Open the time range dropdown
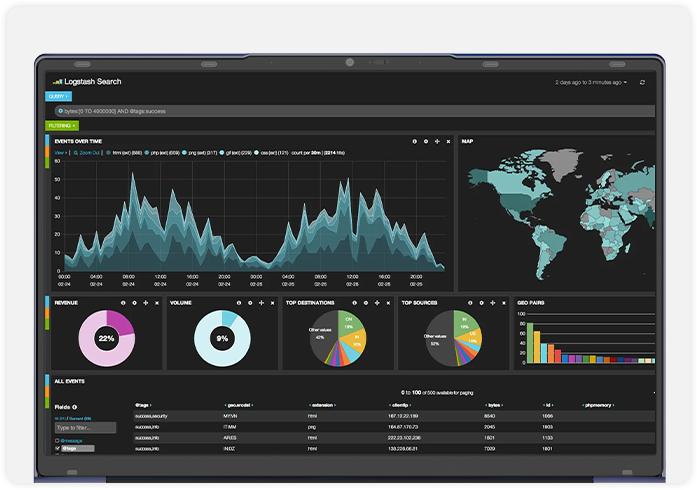The height and width of the screenshot is (490, 697). (x=591, y=82)
